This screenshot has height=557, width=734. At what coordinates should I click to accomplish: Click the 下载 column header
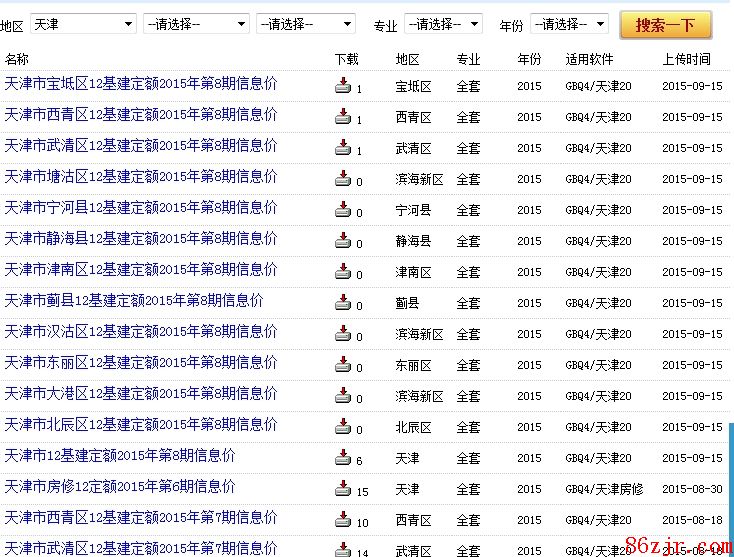point(346,59)
